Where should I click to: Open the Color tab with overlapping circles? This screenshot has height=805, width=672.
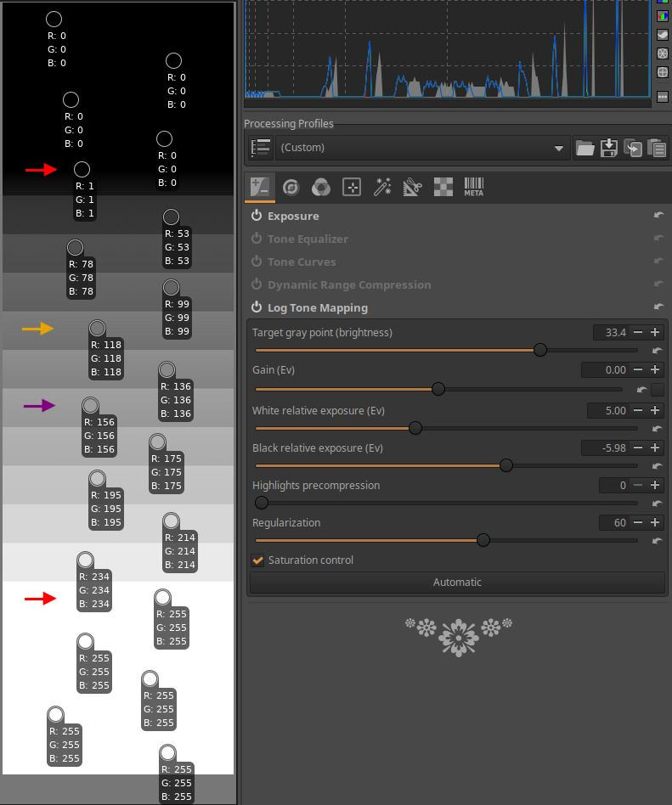[321, 188]
